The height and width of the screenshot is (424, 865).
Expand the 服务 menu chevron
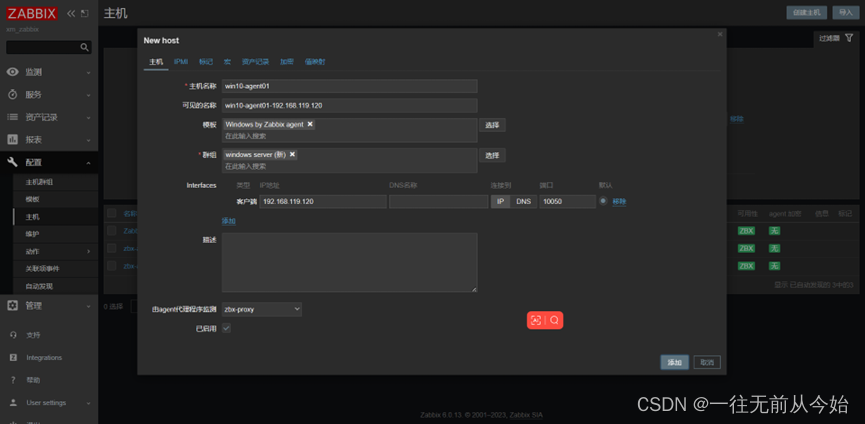pyautogui.click(x=88, y=95)
